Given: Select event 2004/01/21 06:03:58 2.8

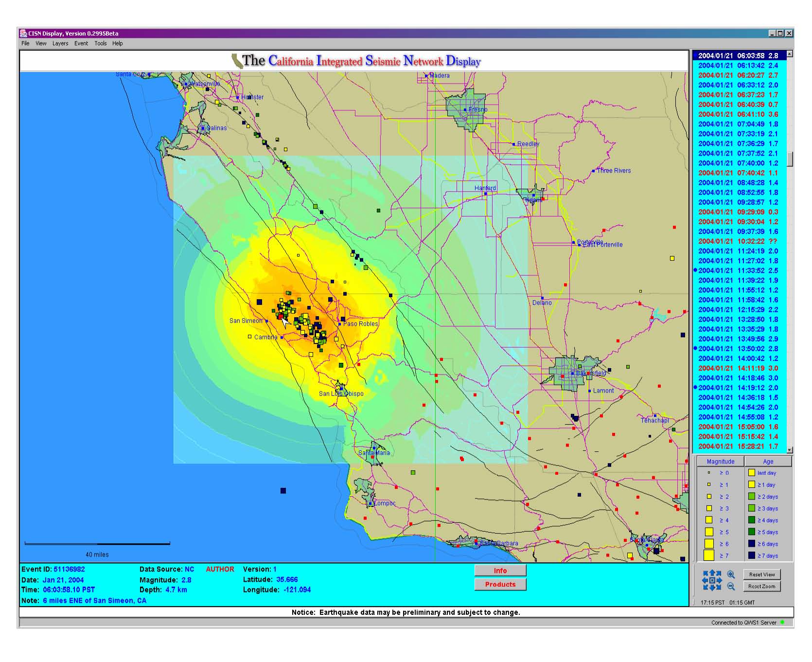Looking at the screenshot, I should [739, 55].
